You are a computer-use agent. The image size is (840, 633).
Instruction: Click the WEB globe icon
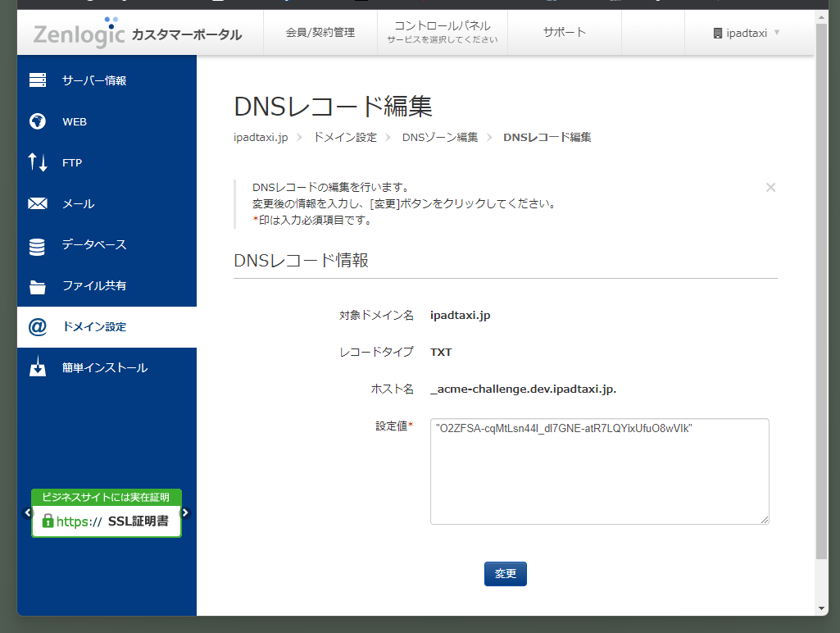pyautogui.click(x=38, y=121)
